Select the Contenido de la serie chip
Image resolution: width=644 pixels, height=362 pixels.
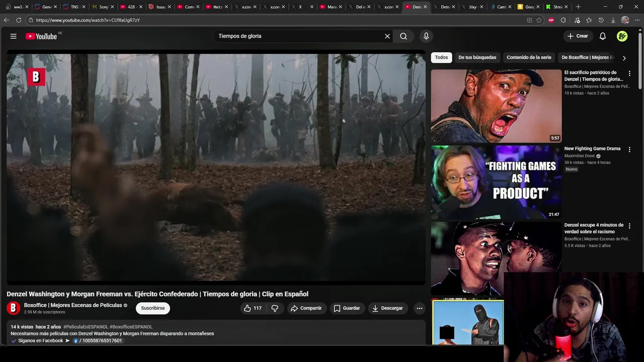click(x=529, y=57)
